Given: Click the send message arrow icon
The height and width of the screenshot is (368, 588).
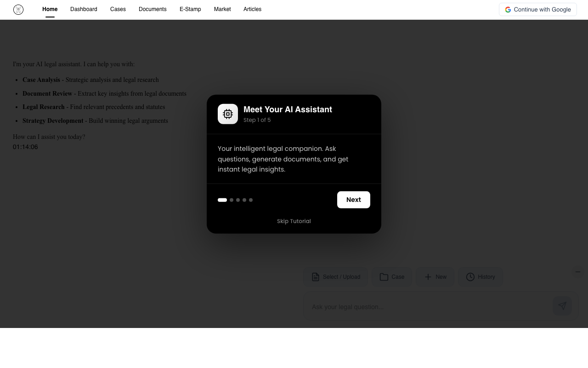Looking at the screenshot, I should [562, 306].
